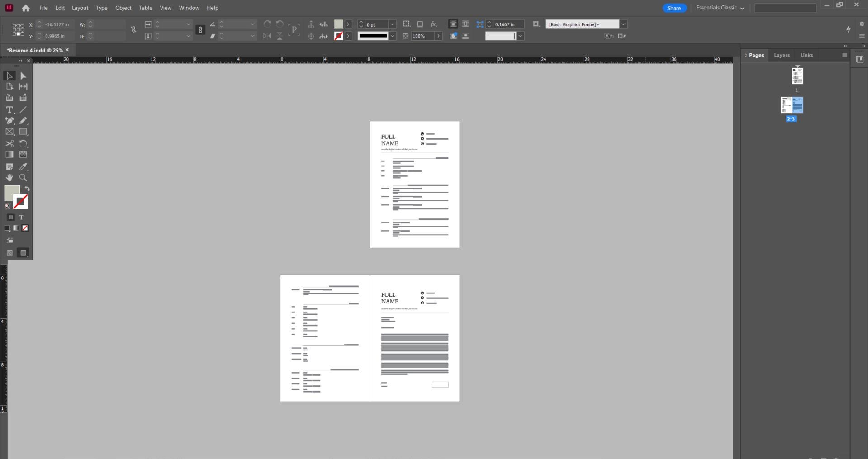
Task: Choose the Rectangle Frame tool
Action: [x=9, y=132]
